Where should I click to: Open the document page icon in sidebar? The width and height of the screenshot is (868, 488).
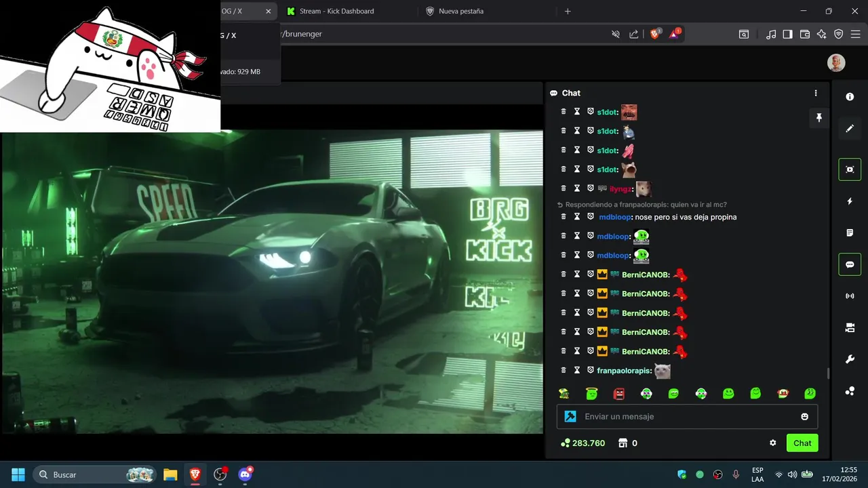coord(850,232)
